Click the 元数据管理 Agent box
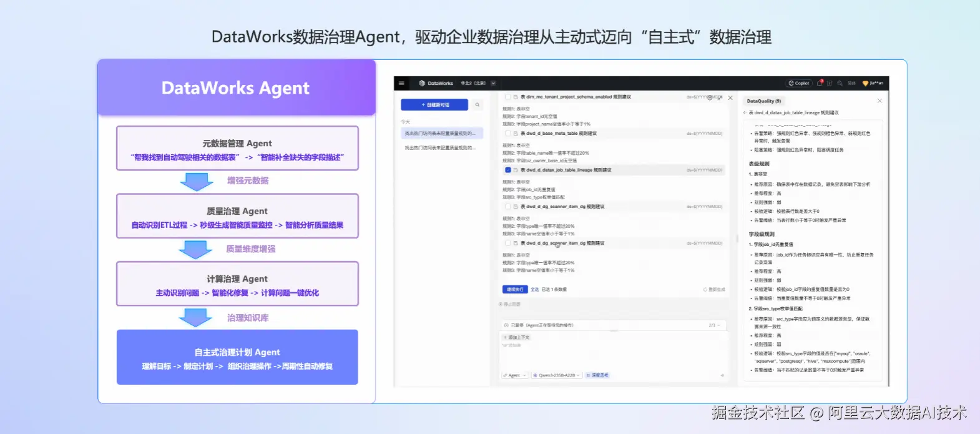980x434 pixels. point(237,149)
